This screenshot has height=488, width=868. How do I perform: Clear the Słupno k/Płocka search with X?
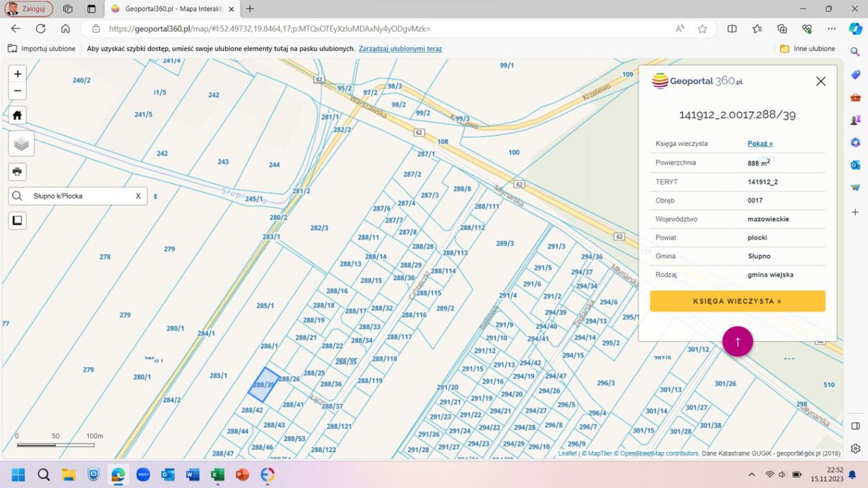pos(138,196)
